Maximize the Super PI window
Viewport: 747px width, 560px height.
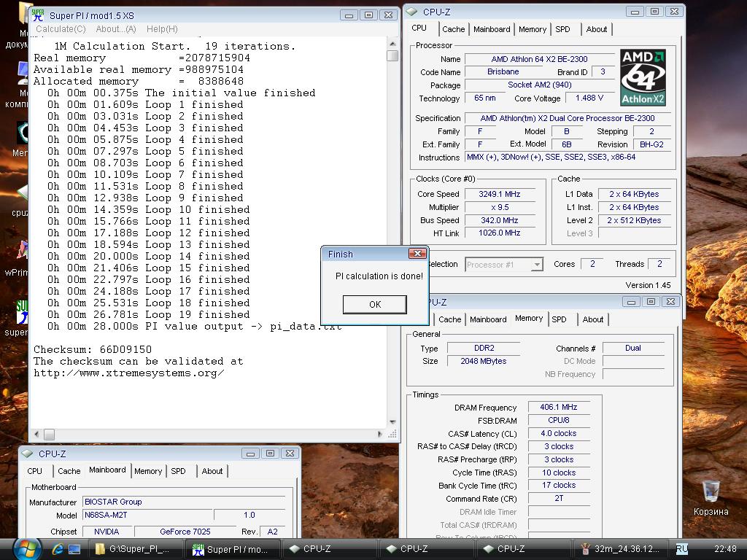[x=368, y=15]
